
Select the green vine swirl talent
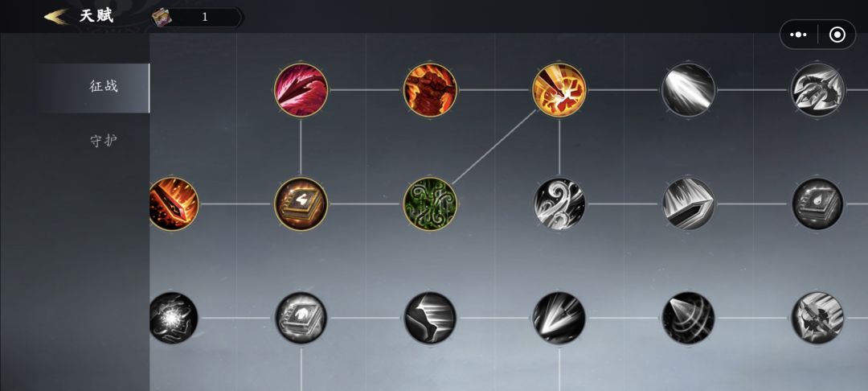click(430, 204)
